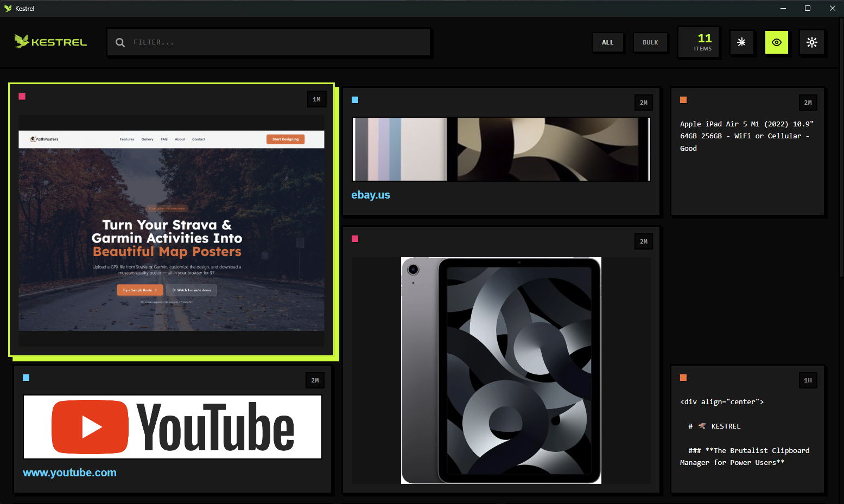Click the '1M' timestamp badge on the selected card
This screenshot has width=844, height=504.
click(x=317, y=99)
